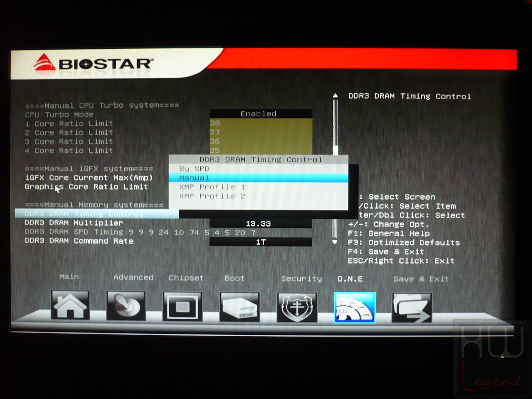Edit 4 Core Ratio Limit value 35
The image size is (532, 399).
click(261, 150)
